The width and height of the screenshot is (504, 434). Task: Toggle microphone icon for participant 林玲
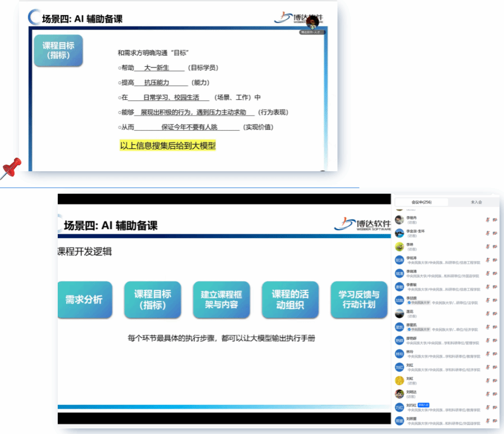click(487, 354)
